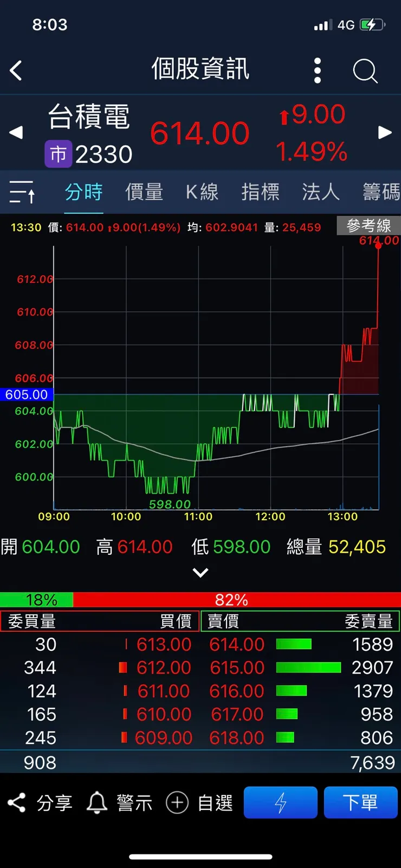The width and height of the screenshot is (401, 868).
Task: Expand details with the down chevron
Action: (x=200, y=573)
